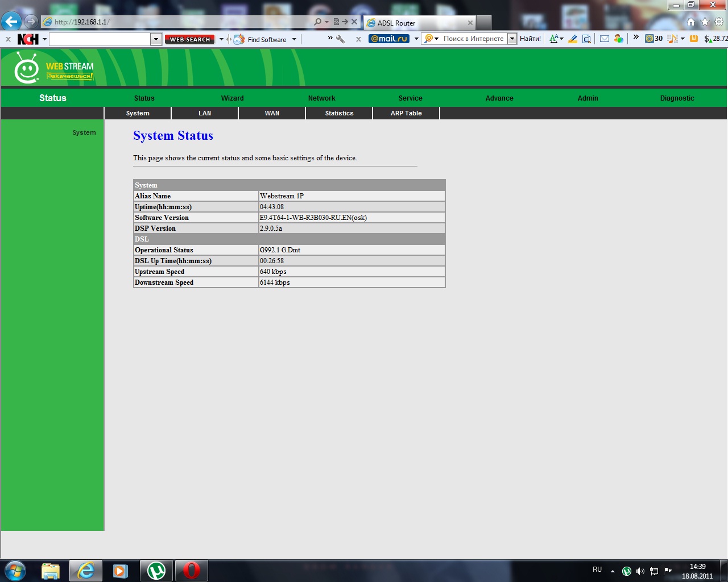Stop loading with the address bar X

coord(354,22)
